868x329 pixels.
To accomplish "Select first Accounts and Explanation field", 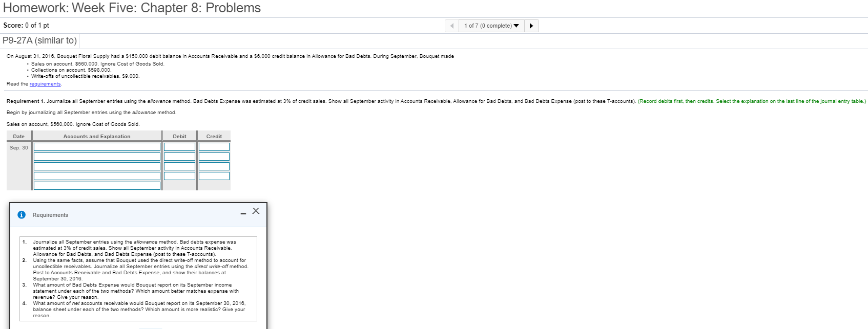I will click(x=97, y=147).
